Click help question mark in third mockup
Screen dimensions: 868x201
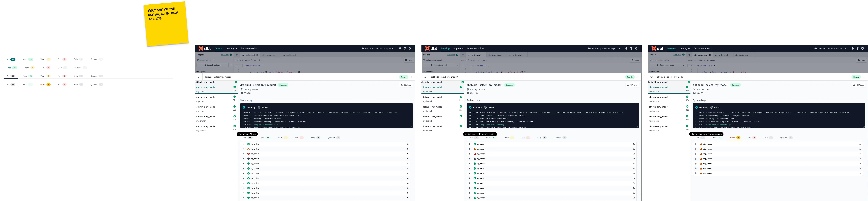pyautogui.click(x=858, y=48)
